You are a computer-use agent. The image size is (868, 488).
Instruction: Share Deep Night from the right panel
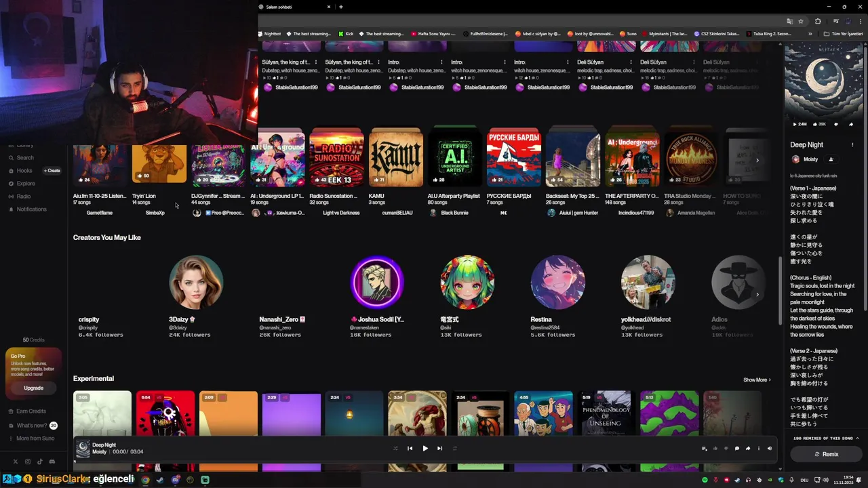851,124
